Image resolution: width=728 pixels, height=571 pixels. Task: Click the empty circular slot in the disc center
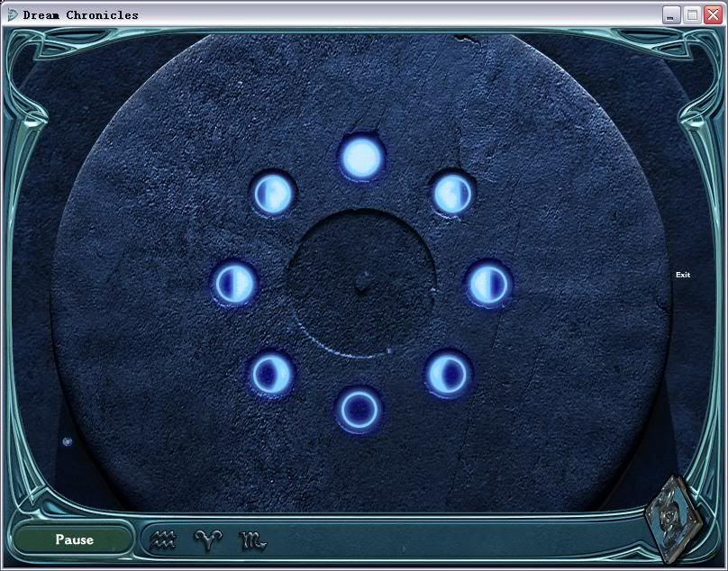361,283
